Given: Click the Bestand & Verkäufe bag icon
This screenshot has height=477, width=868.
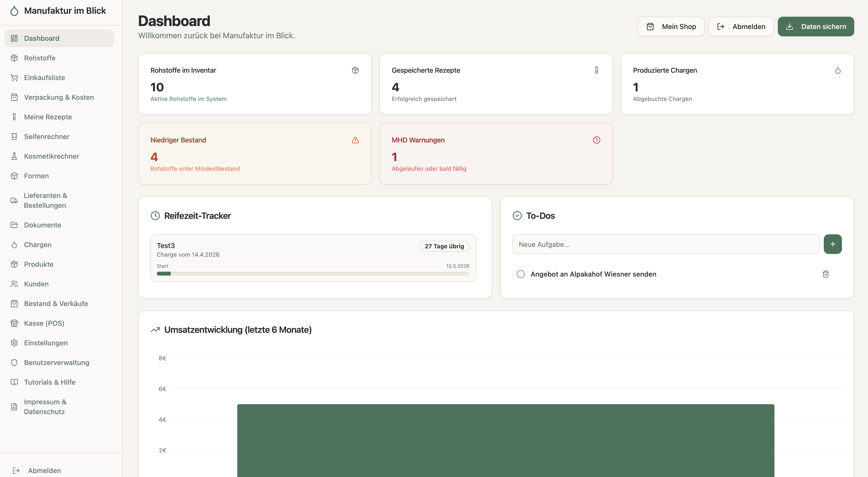Looking at the screenshot, I should pos(14,304).
